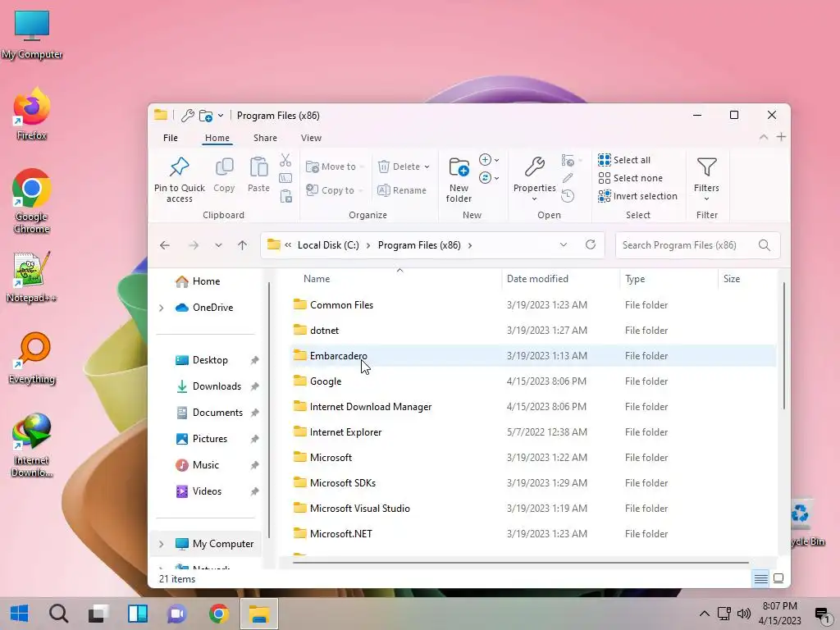Viewport: 840px width, 630px height.
Task: Expand the My Computer tree node
Action: click(x=162, y=545)
